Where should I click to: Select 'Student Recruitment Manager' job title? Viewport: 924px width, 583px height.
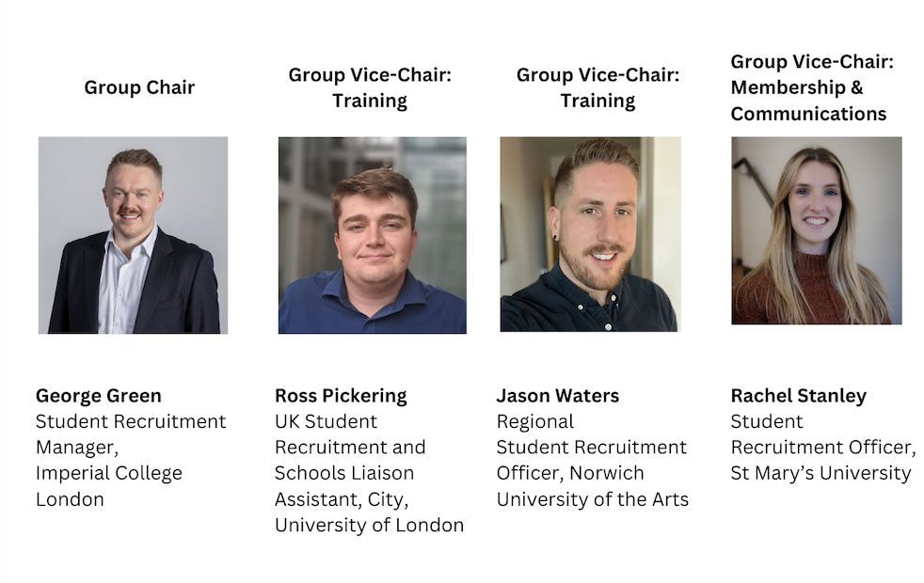[131, 434]
